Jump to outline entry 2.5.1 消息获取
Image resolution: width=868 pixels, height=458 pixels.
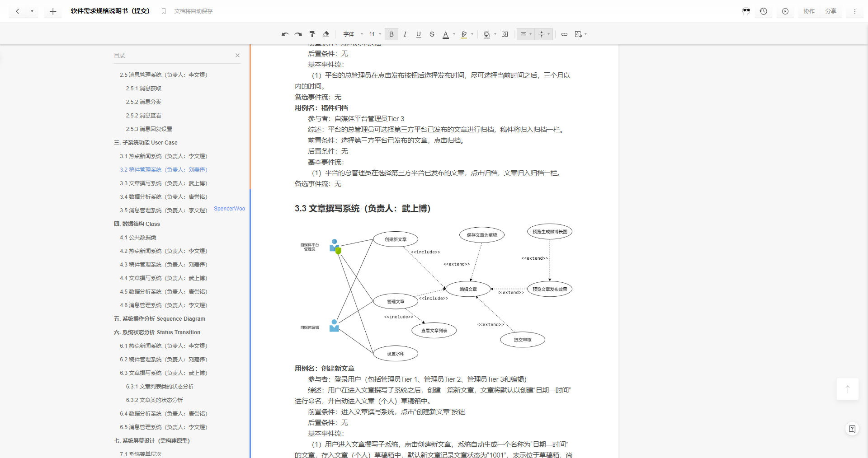[144, 89]
